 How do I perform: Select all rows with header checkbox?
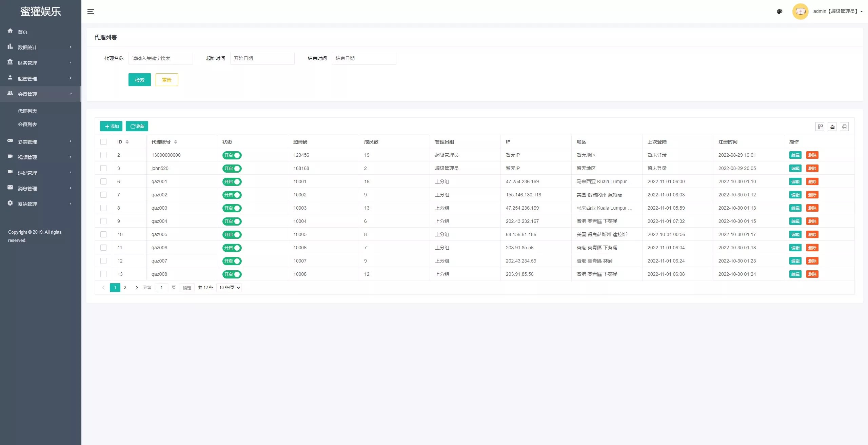[103, 142]
